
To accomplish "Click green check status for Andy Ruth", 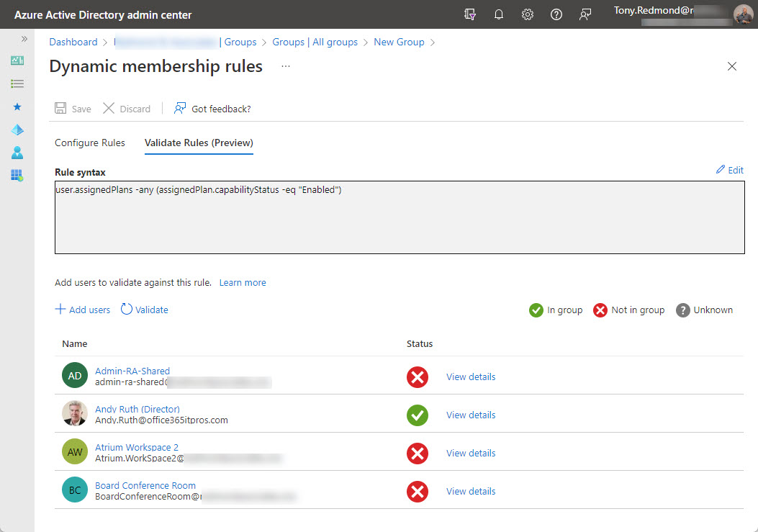I will pos(418,415).
